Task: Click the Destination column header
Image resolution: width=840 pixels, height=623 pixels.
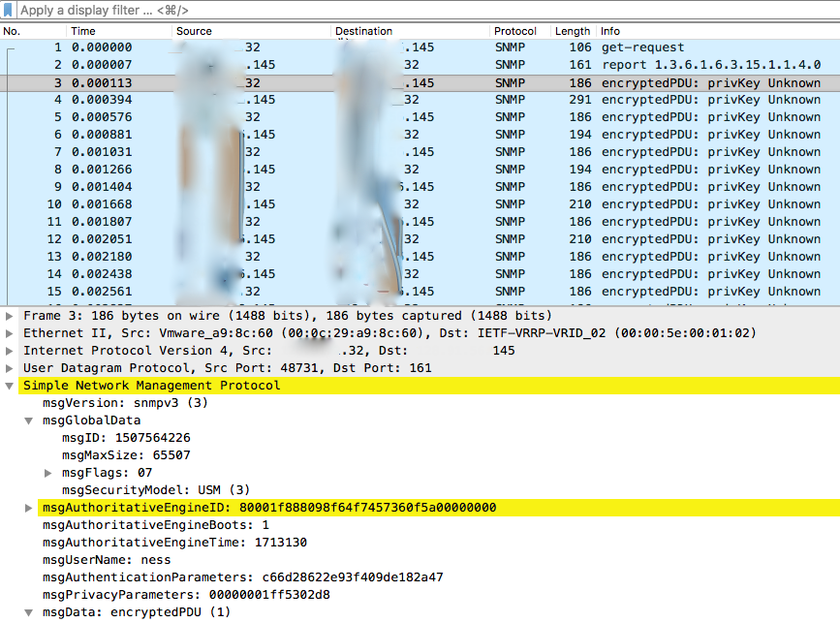Action: pos(363,30)
